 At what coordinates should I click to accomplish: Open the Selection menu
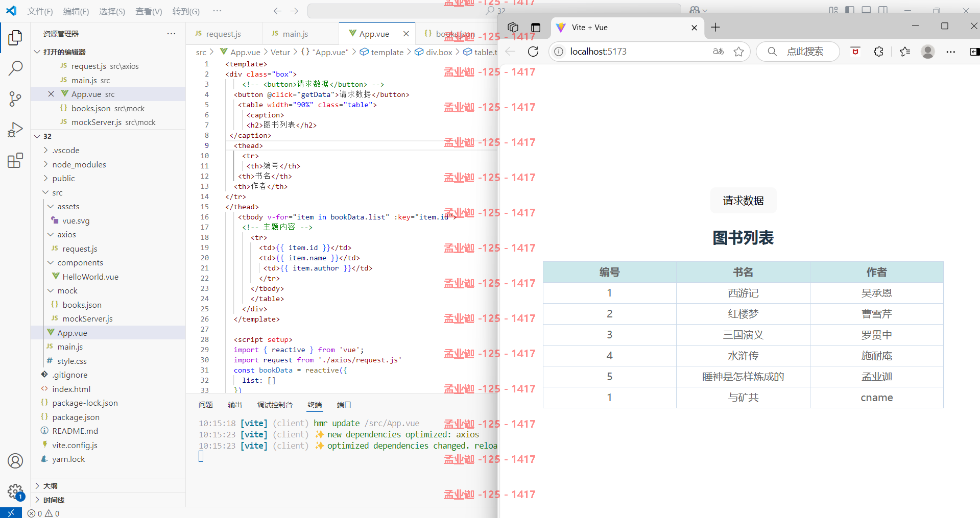point(112,11)
